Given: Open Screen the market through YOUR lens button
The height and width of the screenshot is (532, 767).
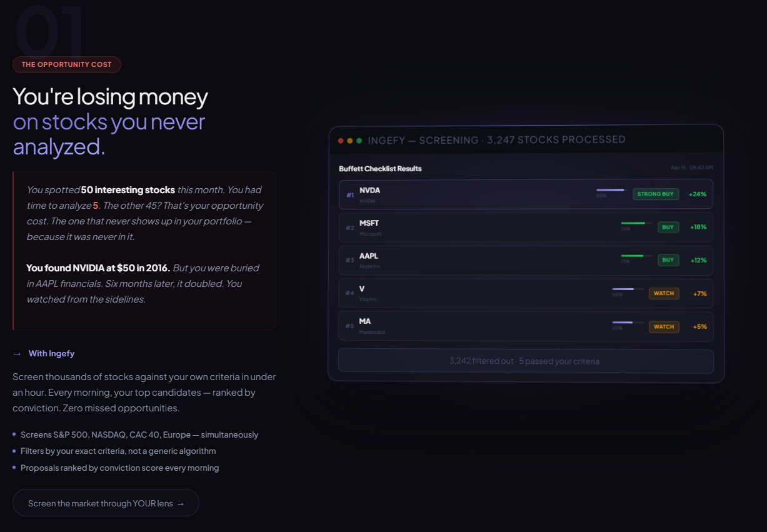Looking at the screenshot, I should point(106,503).
